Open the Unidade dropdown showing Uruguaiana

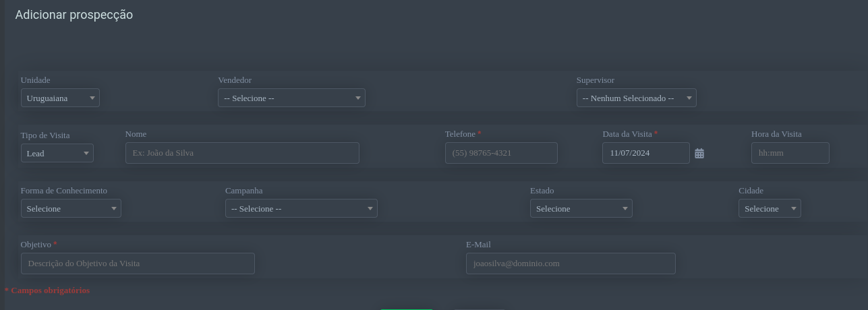coord(60,98)
